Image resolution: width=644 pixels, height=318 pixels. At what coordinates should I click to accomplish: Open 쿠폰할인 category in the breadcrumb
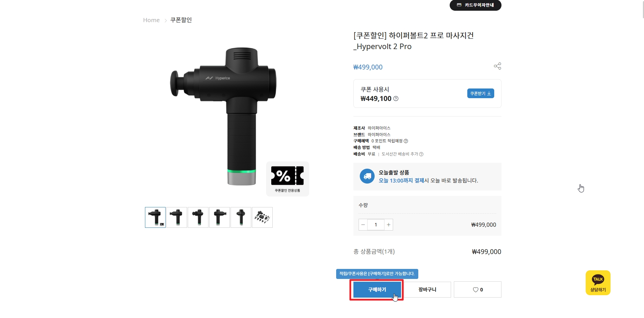point(181,20)
